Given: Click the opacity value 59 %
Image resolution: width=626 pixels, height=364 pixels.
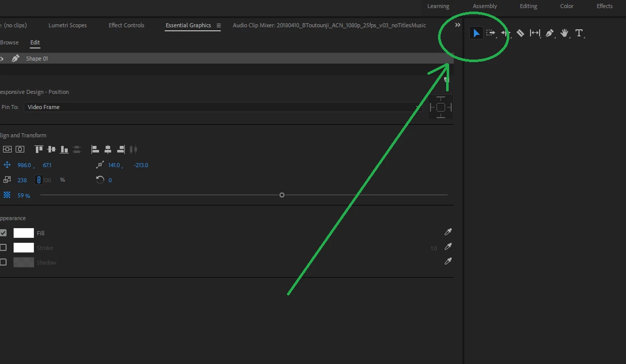Looking at the screenshot, I should tap(24, 195).
